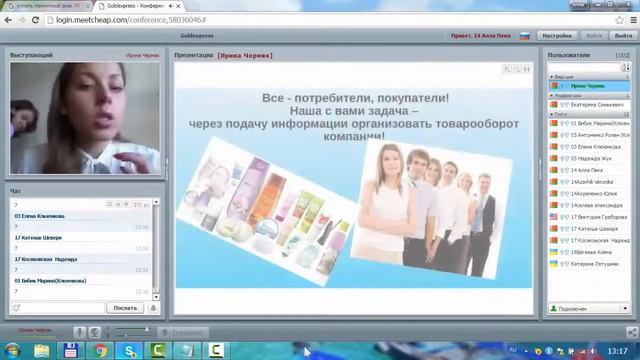Open Windows Start menu

(11, 351)
